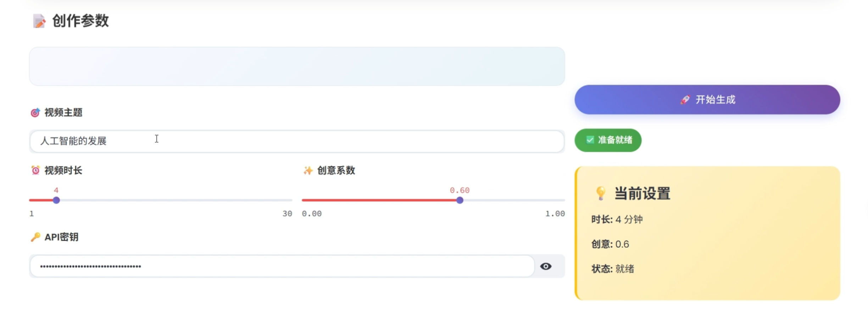Click the memo icon next to 创作参数
Viewport: 868px width, 330px height.
39,21
